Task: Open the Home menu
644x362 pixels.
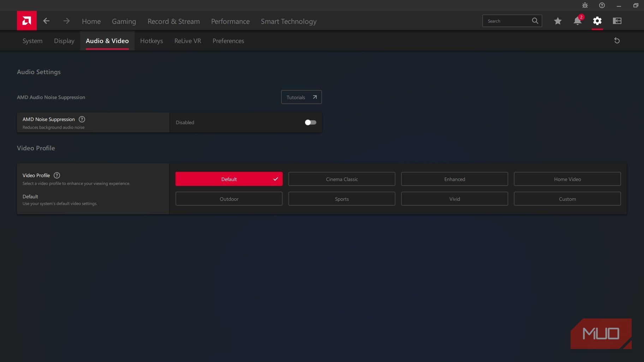Action: (91, 21)
